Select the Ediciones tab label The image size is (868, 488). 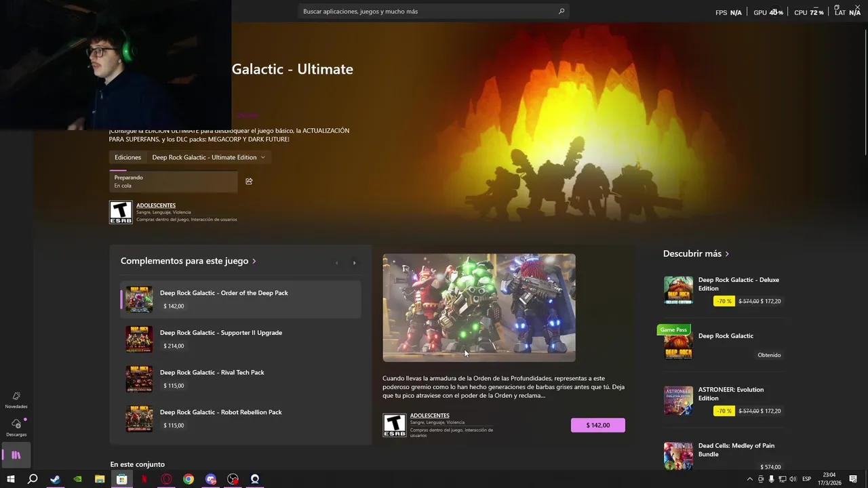(x=127, y=157)
